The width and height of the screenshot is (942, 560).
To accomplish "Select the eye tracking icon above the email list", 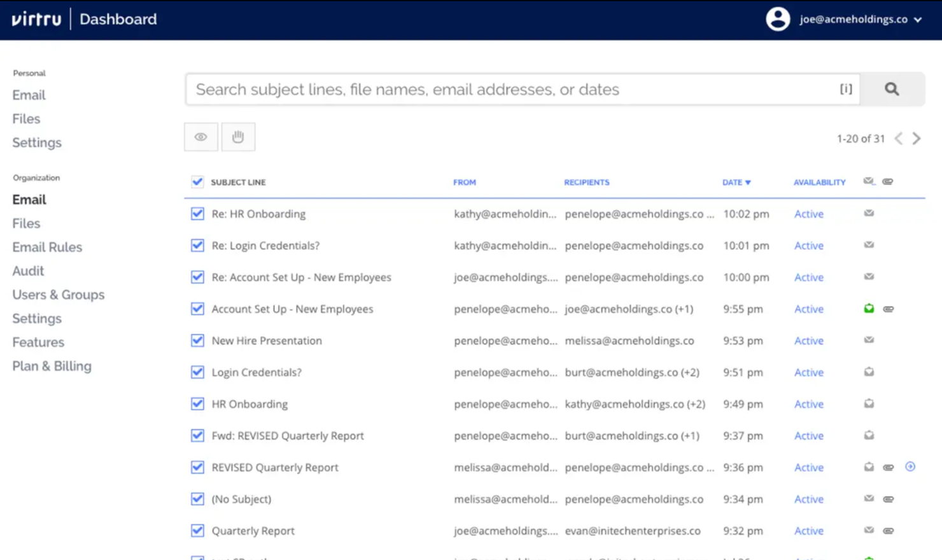I will [200, 136].
